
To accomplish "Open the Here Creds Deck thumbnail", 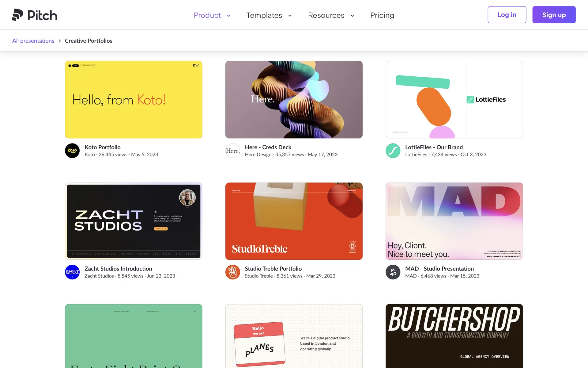I will pyautogui.click(x=294, y=100).
